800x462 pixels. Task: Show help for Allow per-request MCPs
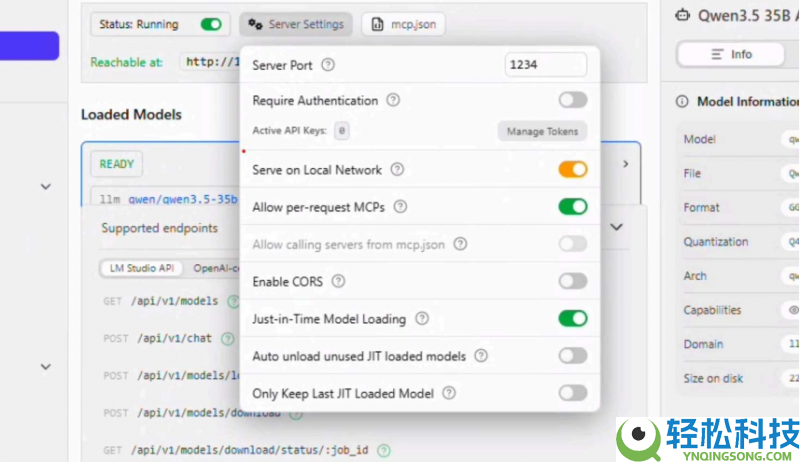[401, 207]
